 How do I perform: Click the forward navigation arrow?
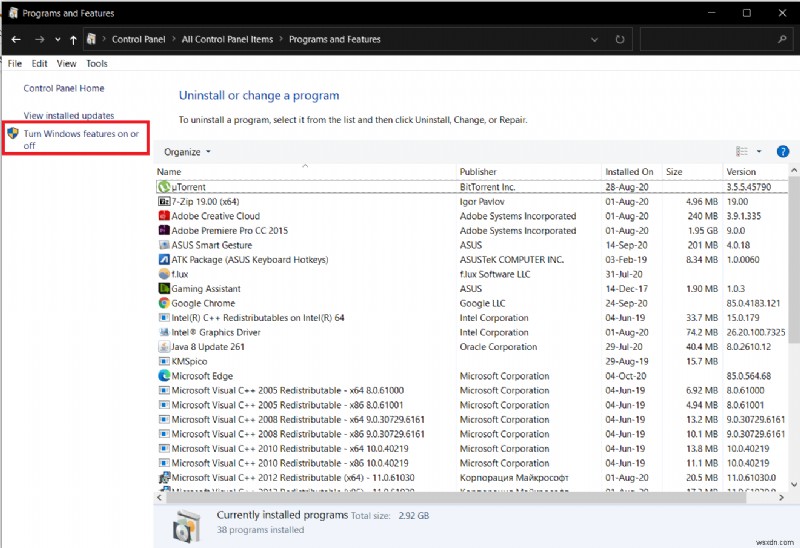(x=39, y=39)
